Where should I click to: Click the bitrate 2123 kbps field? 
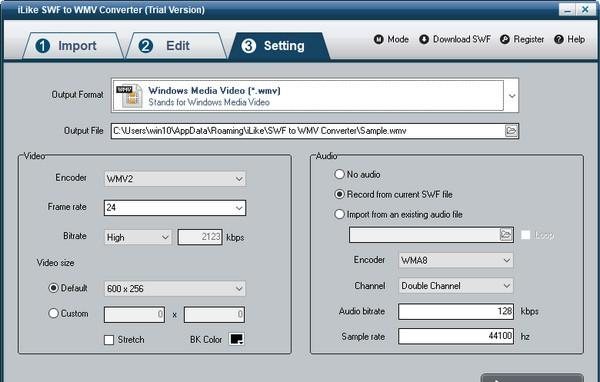tap(200, 237)
